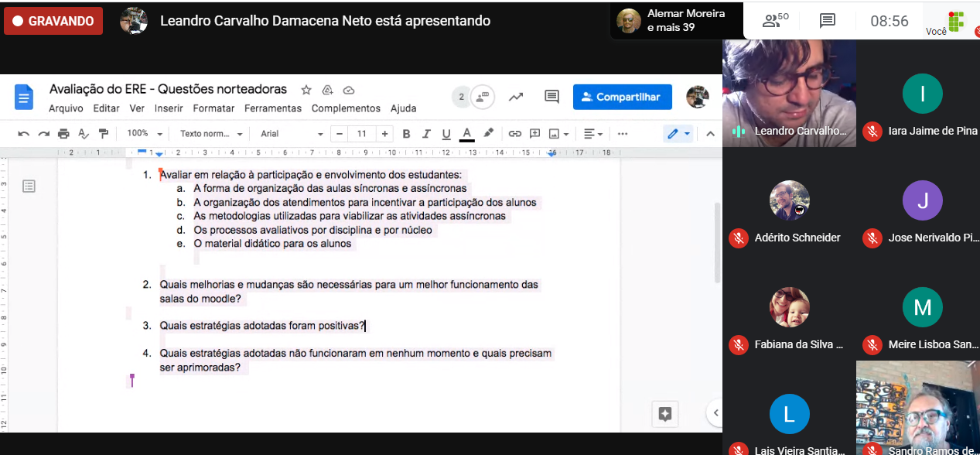Expand the paragraph style Texto normal dropdown
The width and height of the screenshot is (980, 455).
pos(211,134)
